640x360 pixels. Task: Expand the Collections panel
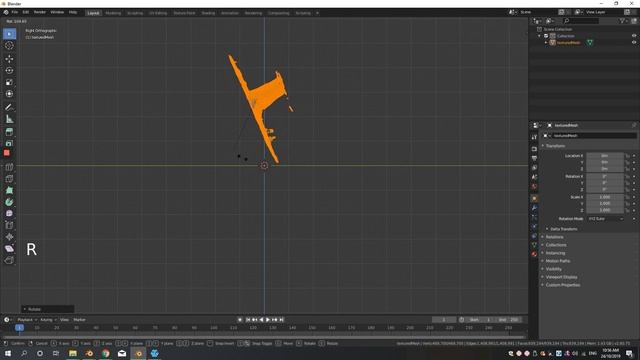point(556,245)
